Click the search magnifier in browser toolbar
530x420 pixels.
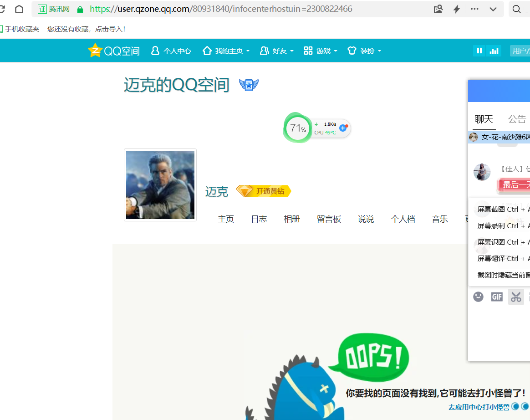tap(517, 9)
